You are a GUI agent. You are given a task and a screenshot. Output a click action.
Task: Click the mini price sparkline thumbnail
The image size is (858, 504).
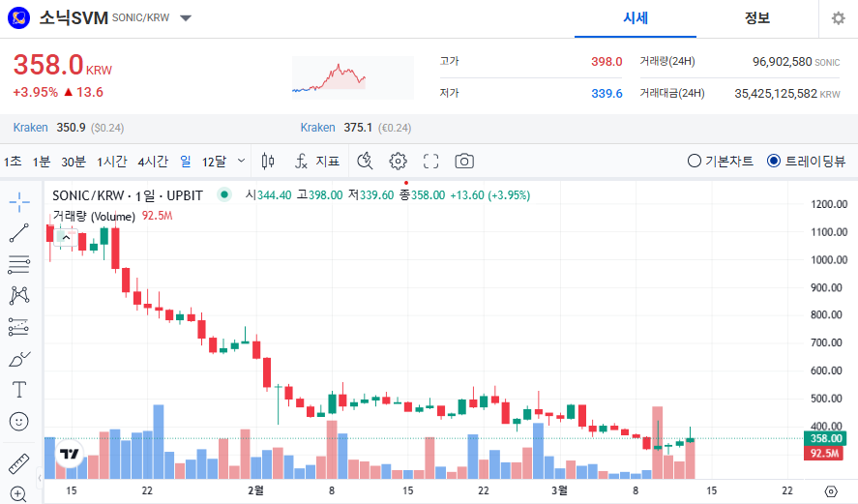pyautogui.click(x=352, y=77)
